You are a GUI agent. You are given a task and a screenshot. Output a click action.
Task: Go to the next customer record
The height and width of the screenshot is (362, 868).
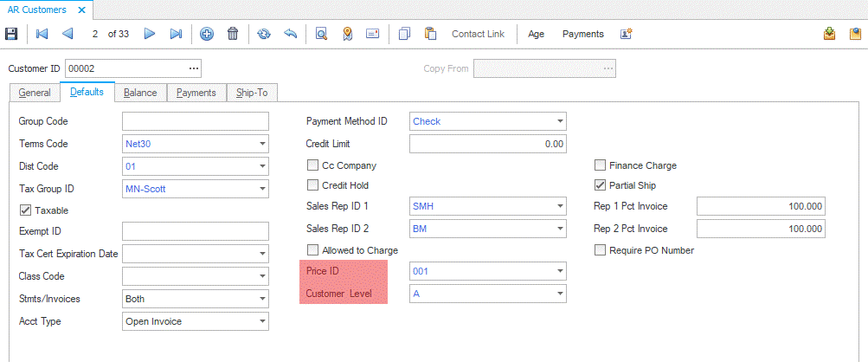(x=150, y=34)
